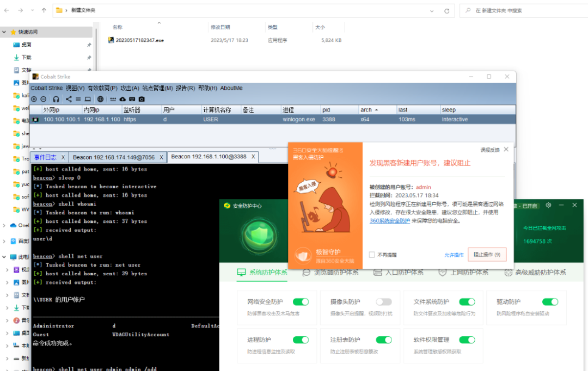Open the AboutMe menu in Cobalt Strike
The width and height of the screenshot is (588, 371).
pyautogui.click(x=231, y=88)
